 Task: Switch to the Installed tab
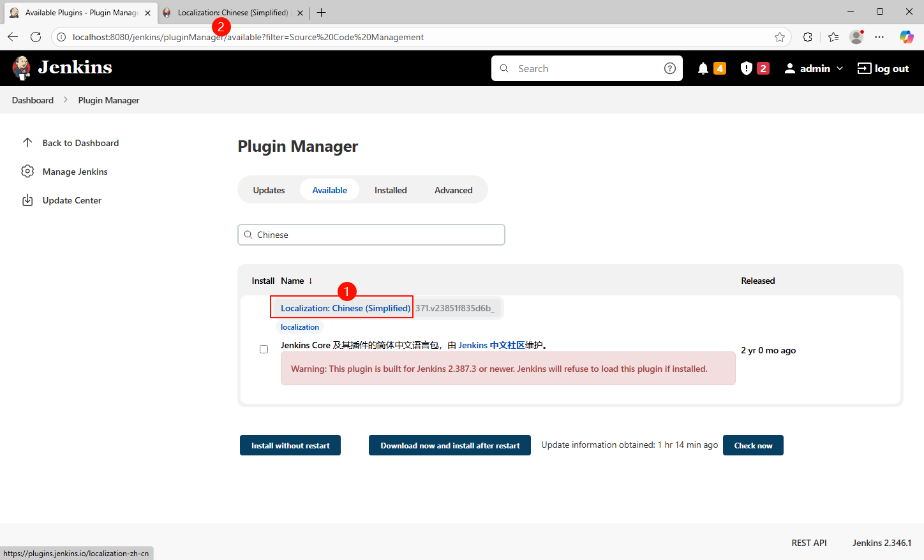click(x=391, y=190)
